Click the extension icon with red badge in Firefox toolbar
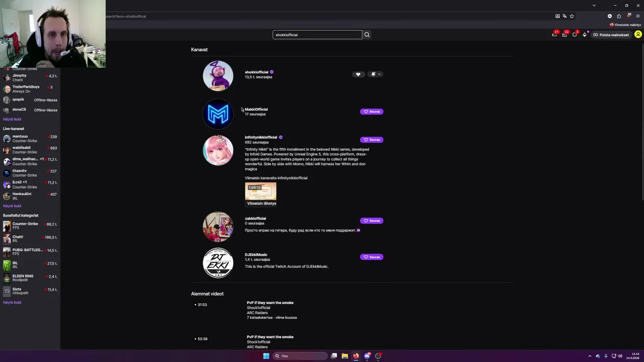The width and height of the screenshot is (644, 362). coord(629,16)
